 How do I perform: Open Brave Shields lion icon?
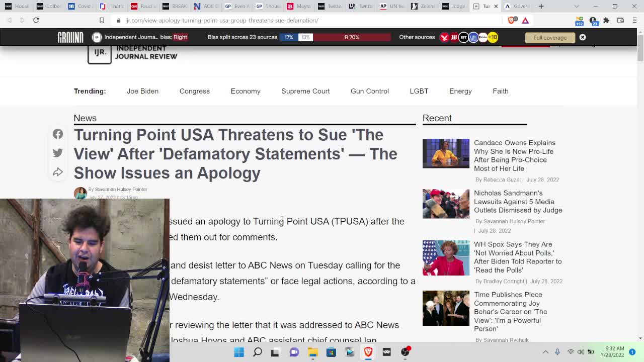512,20
